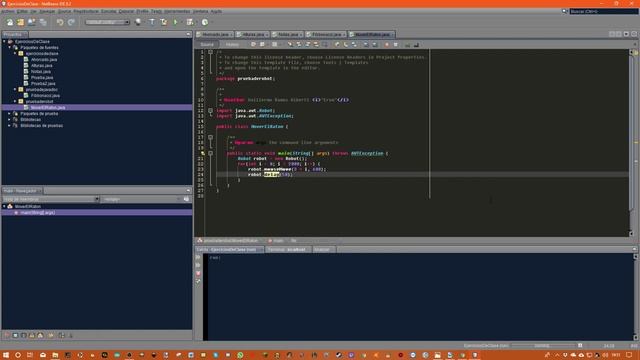Image resolution: width=640 pixels, height=360 pixels.
Task: Open the Herramientas menu
Action: (177, 11)
